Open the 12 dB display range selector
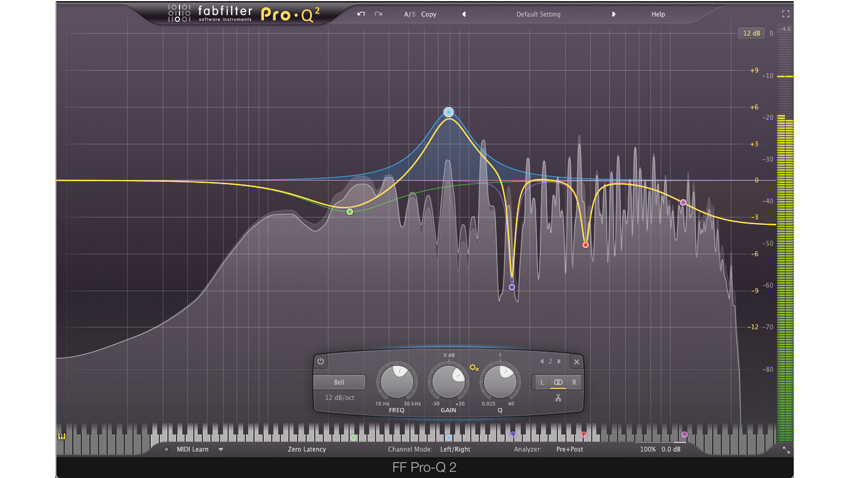Image resolution: width=850 pixels, height=478 pixels. point(751,34)
